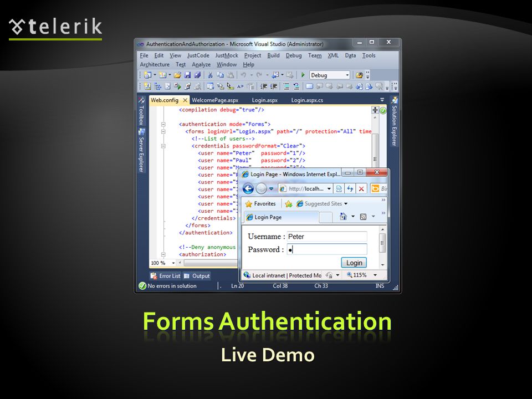The image size is (532, 399).
Task: Click the Refresh icon in Internet Explorer
Action: (x=350, y=188)
